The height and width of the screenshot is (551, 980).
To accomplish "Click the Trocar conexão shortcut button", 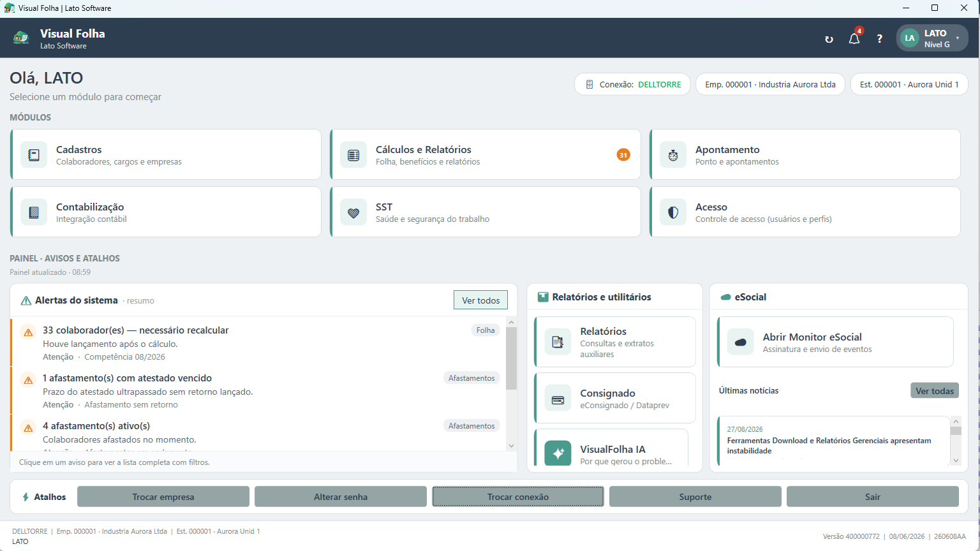I will pos(518,497).
